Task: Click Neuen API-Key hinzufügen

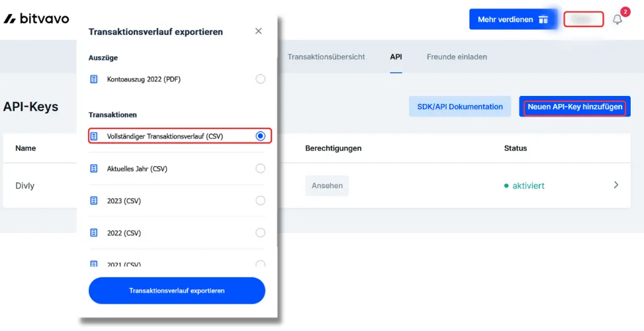Action: pos(575,107)
